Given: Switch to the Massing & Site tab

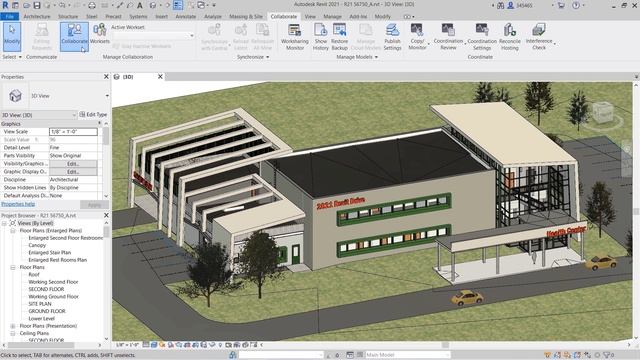Looking at the screenshot, I should [x=246, y=17].
